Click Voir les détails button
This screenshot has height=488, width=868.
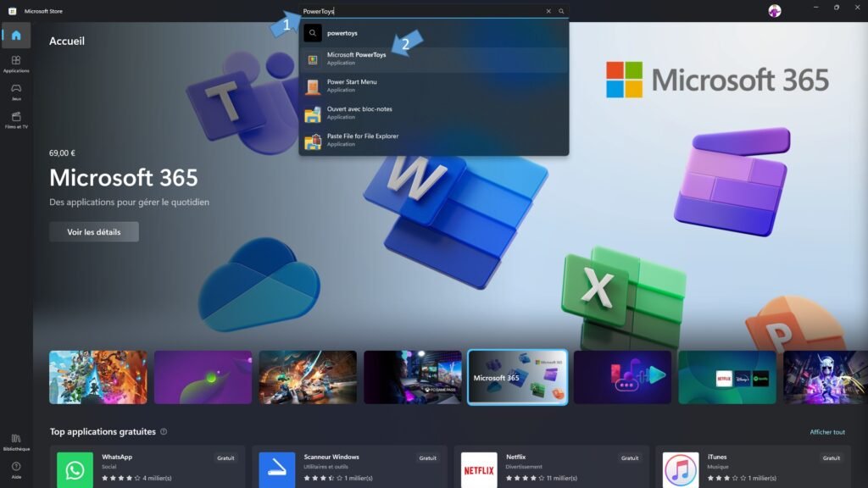94,232
